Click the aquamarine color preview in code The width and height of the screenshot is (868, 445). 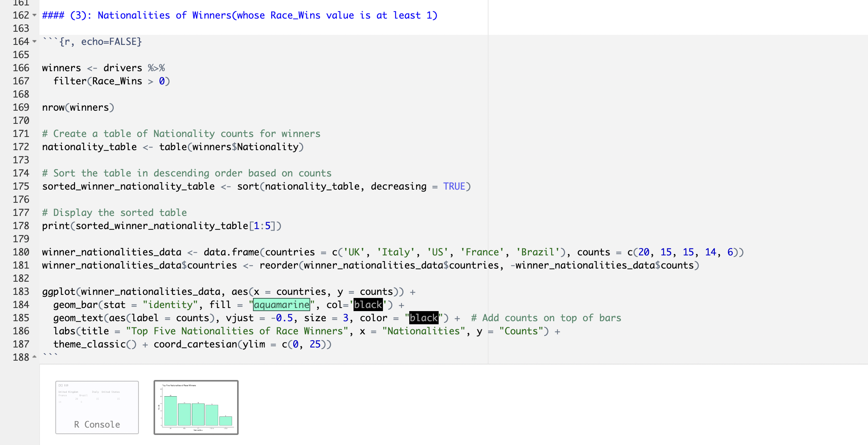[282, 305]
